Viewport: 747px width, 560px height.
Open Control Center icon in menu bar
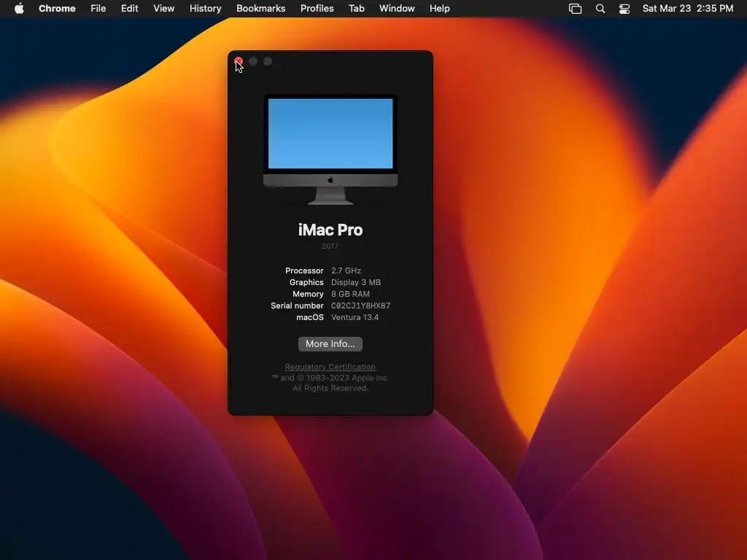coord(624,9)
